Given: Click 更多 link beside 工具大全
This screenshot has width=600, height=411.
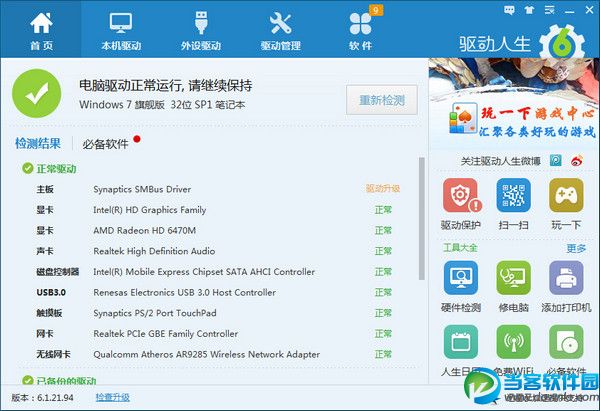Looking at the screenshot, I should (576, 248).
